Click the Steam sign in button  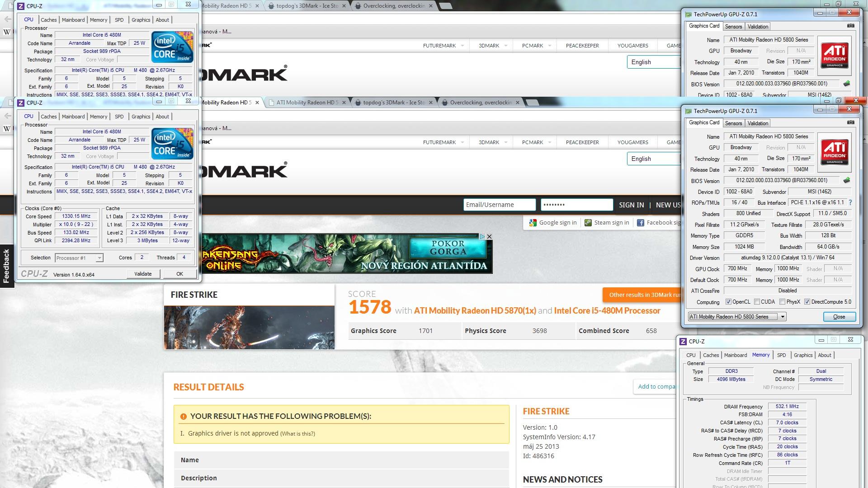[x=607, y=223]
